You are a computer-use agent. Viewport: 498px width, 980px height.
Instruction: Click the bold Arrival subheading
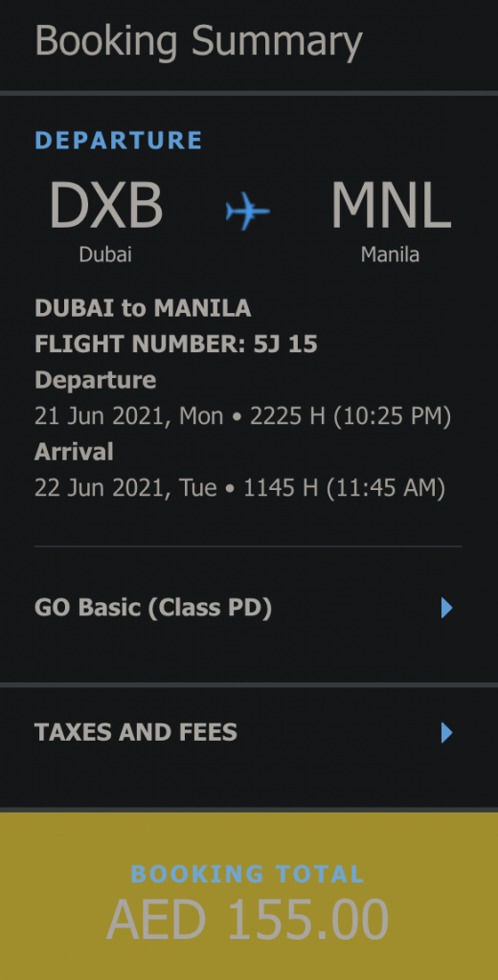[74, 452]
